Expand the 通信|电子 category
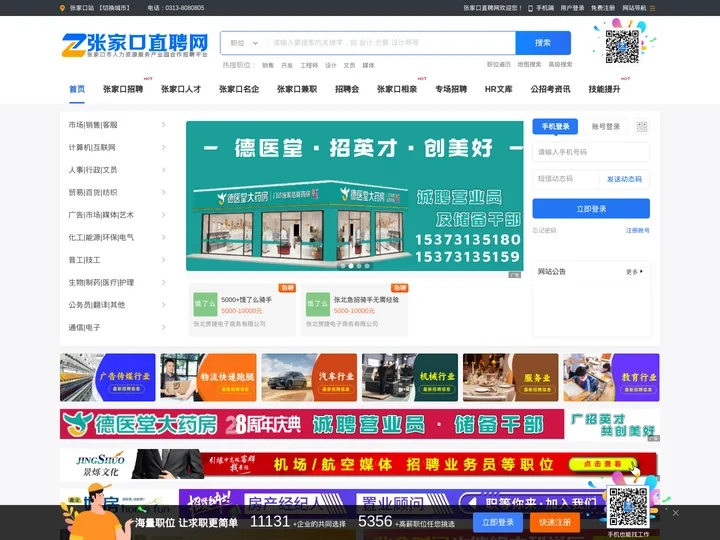 (x=117, y=327)
